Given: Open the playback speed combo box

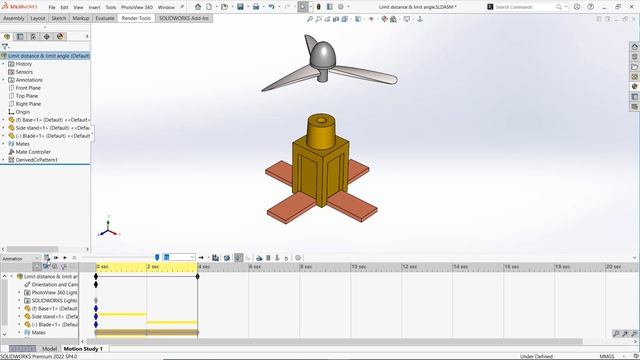Looking at the screenshot, I should click(179, 257).
